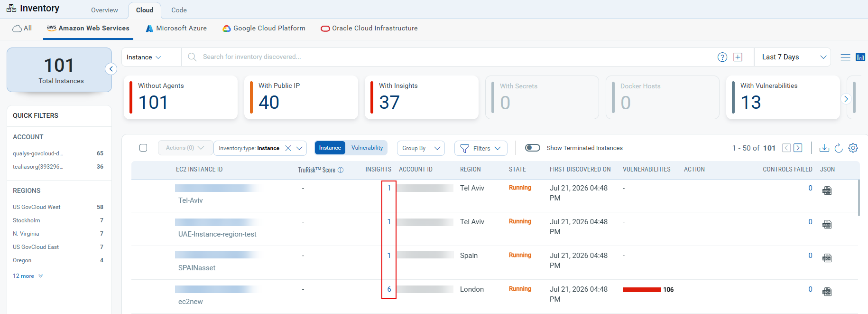Image resolution: width=868 pixels, height=314 pixels.
Task: Click the add query plus icon
Action: [738, 57]
